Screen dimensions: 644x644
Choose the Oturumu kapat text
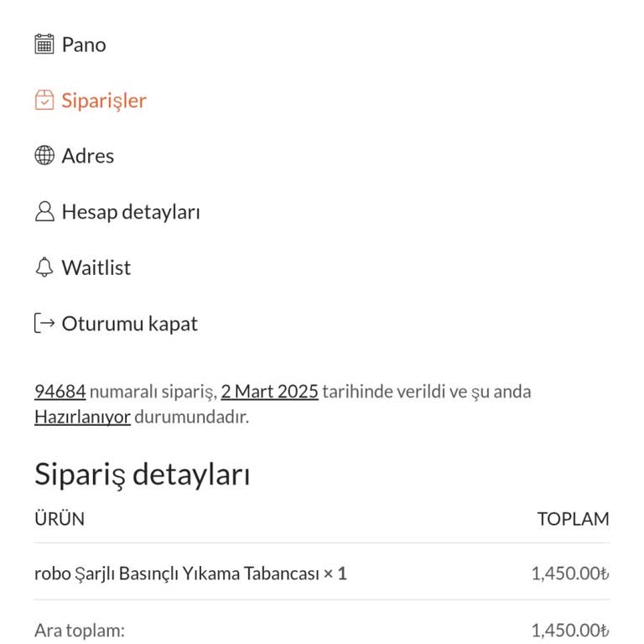[130, 324]
